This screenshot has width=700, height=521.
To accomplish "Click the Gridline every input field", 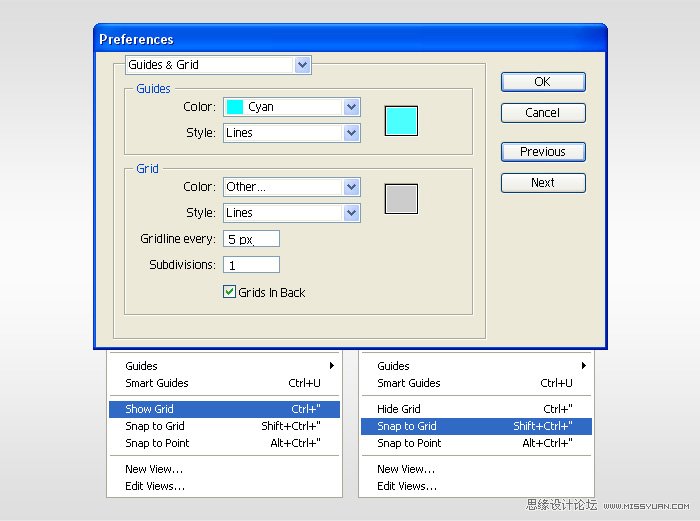I will click(251, 239).
